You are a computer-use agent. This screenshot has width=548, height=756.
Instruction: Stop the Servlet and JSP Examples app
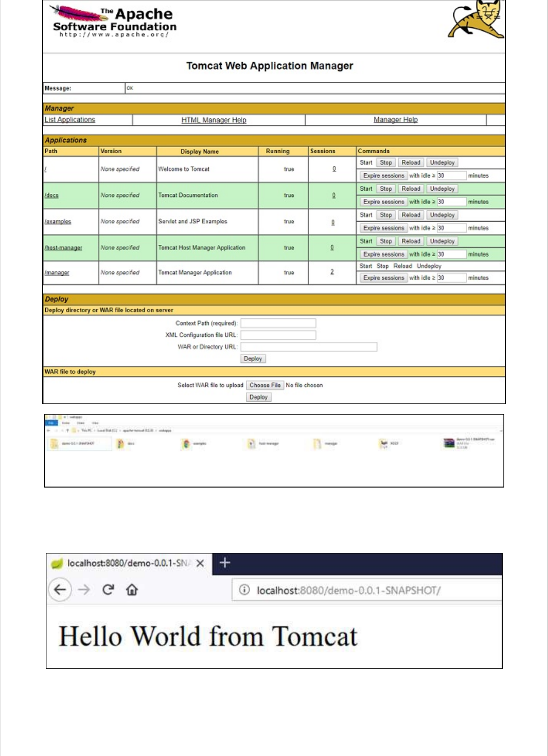[386, 215]
